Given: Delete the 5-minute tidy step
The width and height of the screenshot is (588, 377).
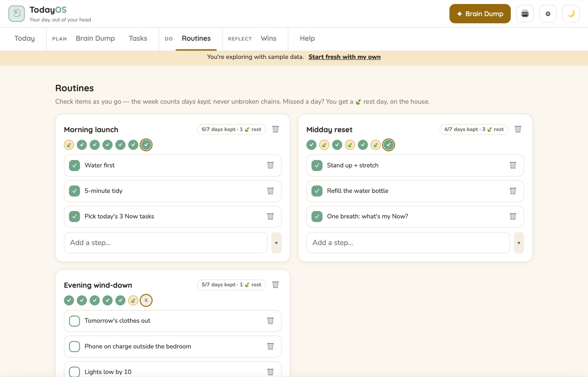Looking at the screenshot, I should point(270,191).
